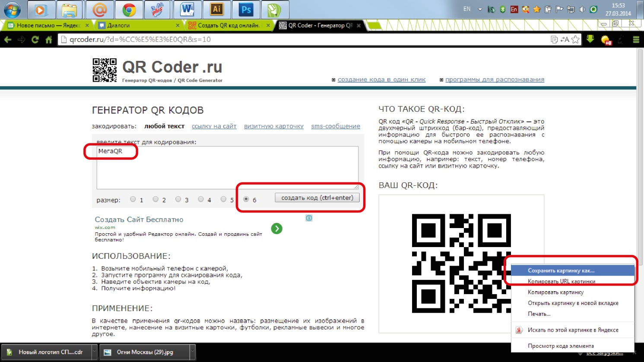Open ссылку на сайт encoding option
Image resolution: width=644 pixels, height=362 pixels.
click(214, 126)
